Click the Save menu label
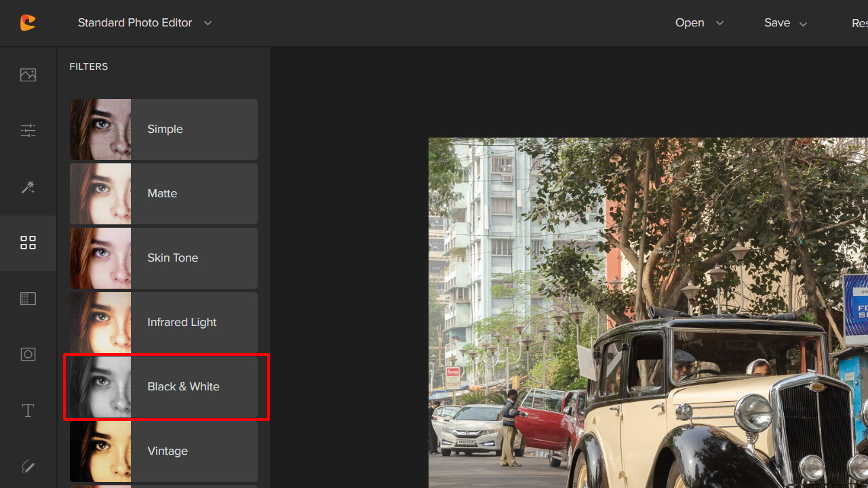Viewport: 868px width, 488px height. pyautogui.click(x=777, y=23)
